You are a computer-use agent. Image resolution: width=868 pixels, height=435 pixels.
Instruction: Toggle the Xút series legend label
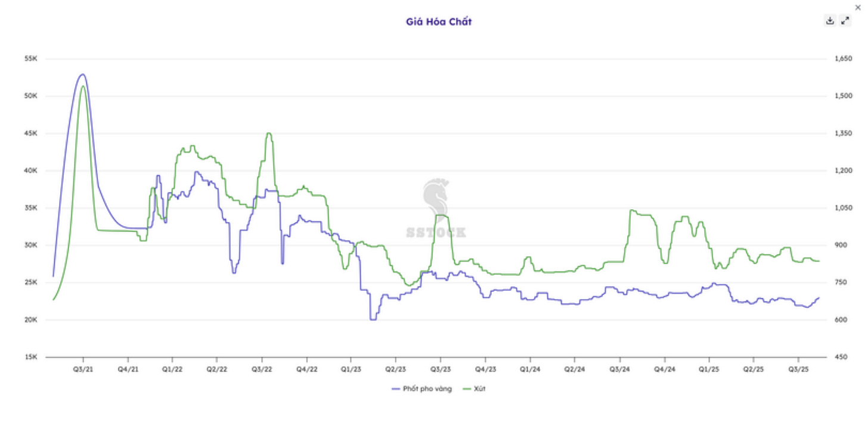click(480, 389)
